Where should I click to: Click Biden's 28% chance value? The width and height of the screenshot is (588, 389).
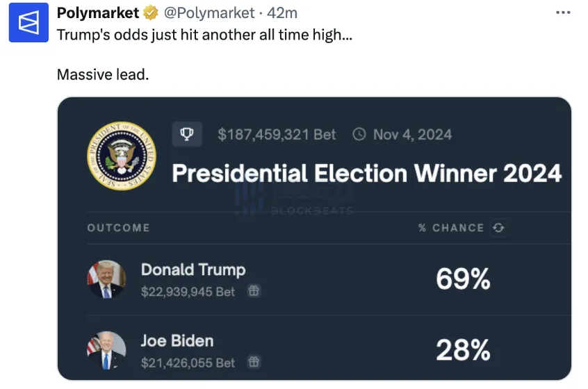pos(463,350)
